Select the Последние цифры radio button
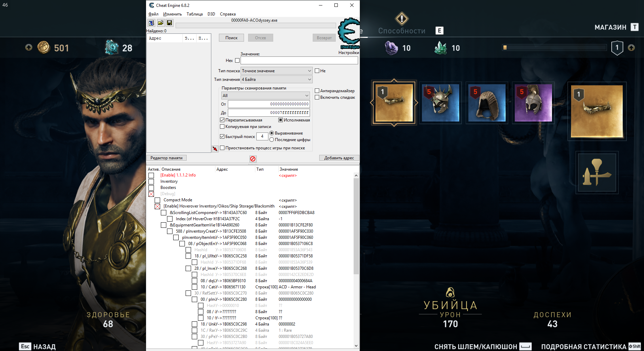The height and width of the screenshot is (351, 644). 272,140
